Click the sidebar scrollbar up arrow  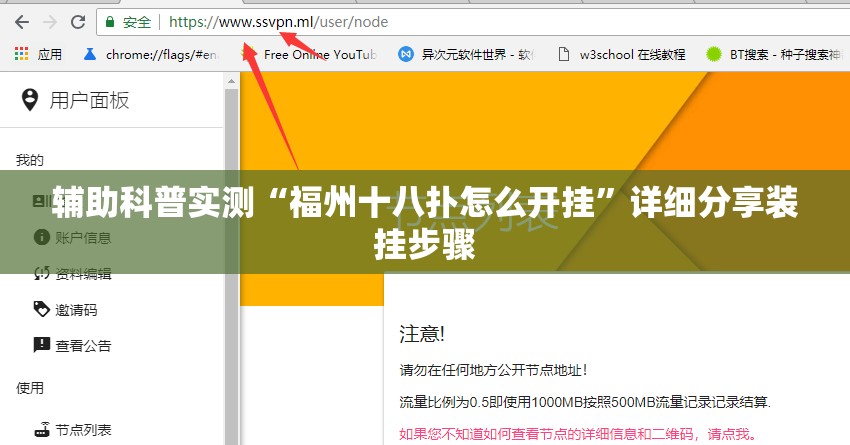tap(231, 81)
